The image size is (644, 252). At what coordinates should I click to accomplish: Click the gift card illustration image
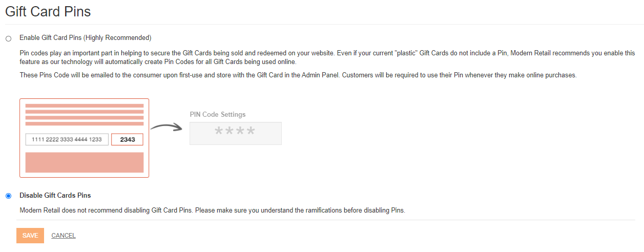point(151,138)
